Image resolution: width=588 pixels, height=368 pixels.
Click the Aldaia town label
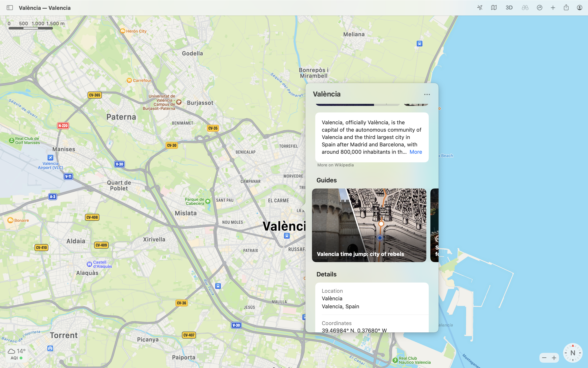coord(76,241)
